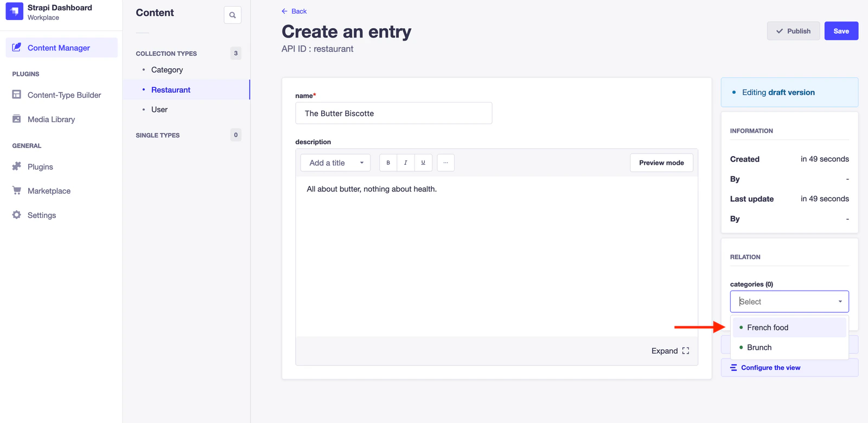Open the Add a title dropdown
868x423 pixels.
click(335, 163)
